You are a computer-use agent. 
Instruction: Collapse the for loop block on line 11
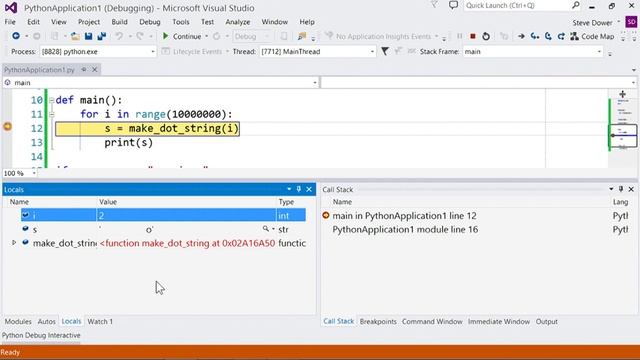point(51,115)
